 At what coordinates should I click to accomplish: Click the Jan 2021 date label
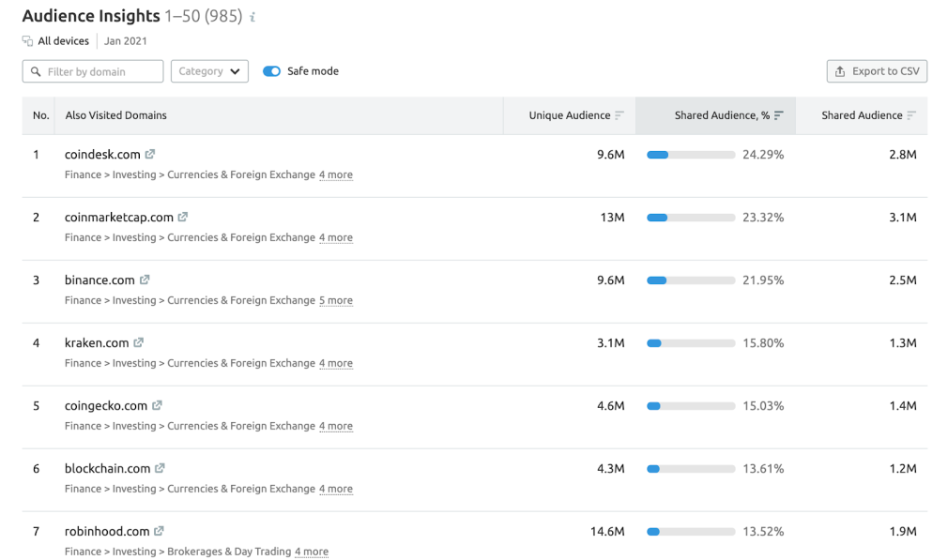pos(125,40)
